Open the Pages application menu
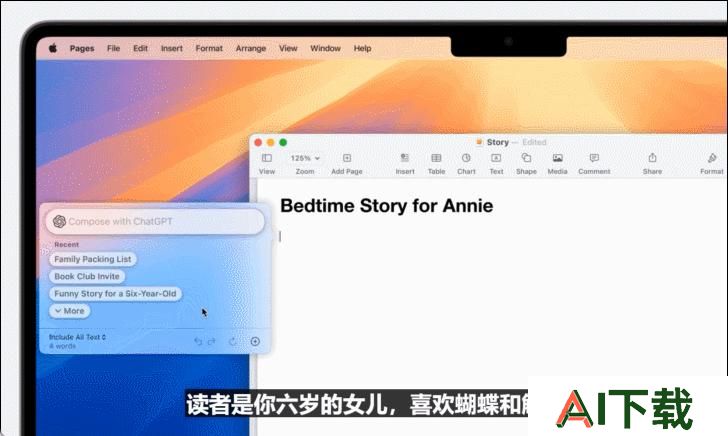Image resolution: width=728 pixels, height=436 pixels. pyautogui.click(x=82, y=48)
